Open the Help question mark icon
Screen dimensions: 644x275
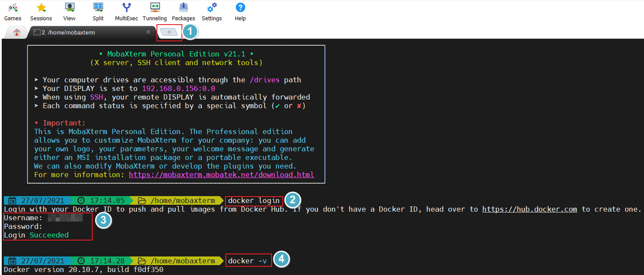click(x=240, y=8)
